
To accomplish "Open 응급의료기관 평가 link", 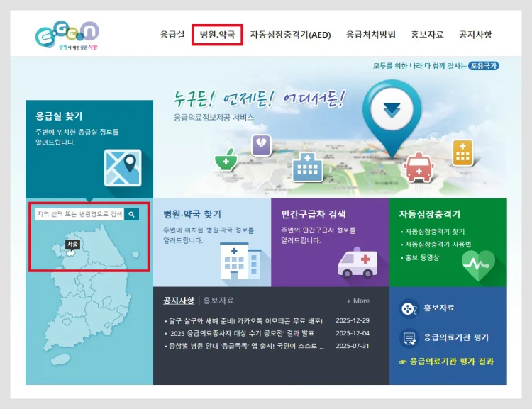I will click(x=456, y=337).
